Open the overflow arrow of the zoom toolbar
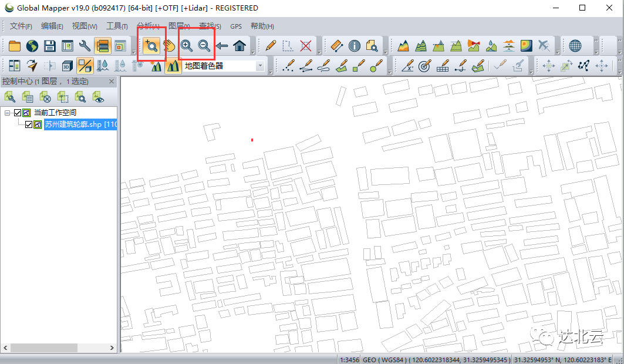 tap(253, 51)
